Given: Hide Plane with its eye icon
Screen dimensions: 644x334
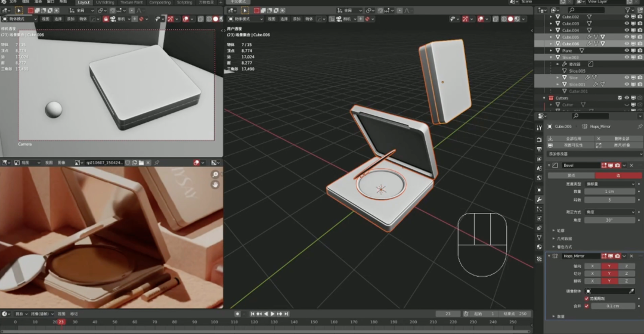Looking at the screenshot, I should pos(627,51).
